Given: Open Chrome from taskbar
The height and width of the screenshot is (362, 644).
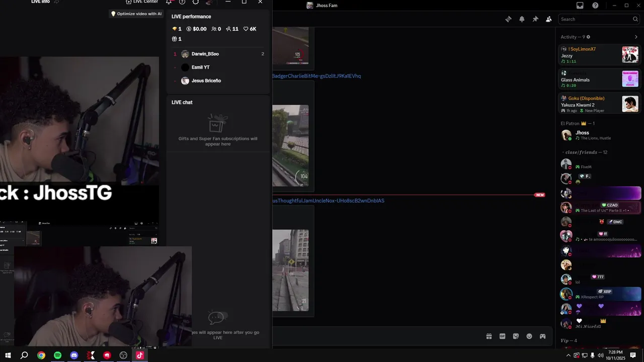Looking at the screenshot, I should point(41,355).
